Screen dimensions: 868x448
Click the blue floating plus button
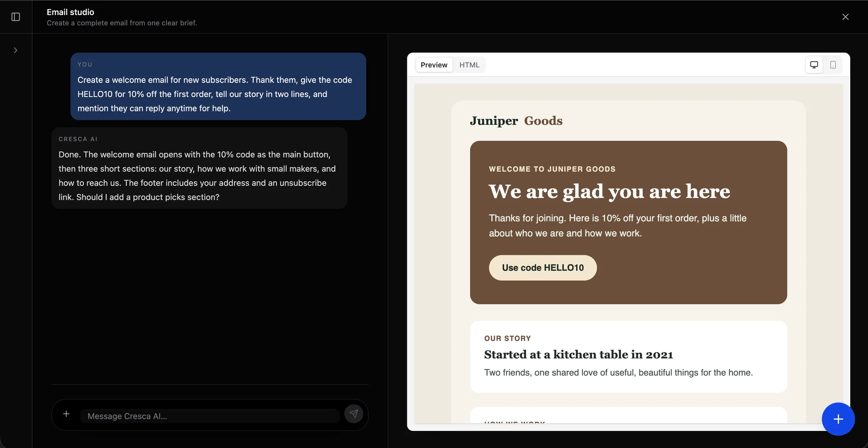click(838, 419)
